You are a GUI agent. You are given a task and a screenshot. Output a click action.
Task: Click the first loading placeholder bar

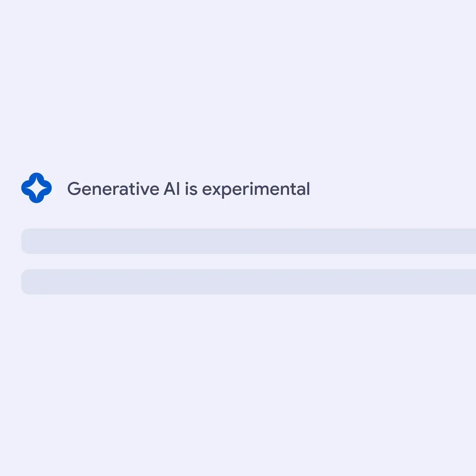tap(249, 241)
